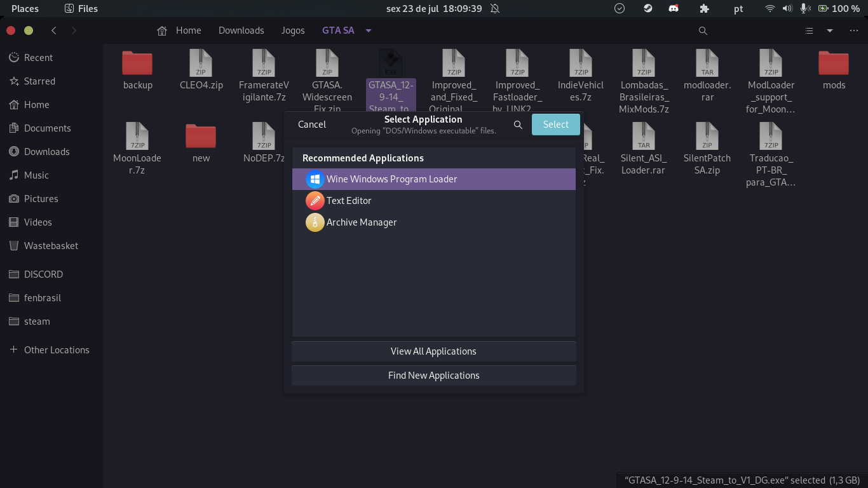The image size is (868, 488).
Task: Open the system status menu at 100 %
Action: (812, 8)
